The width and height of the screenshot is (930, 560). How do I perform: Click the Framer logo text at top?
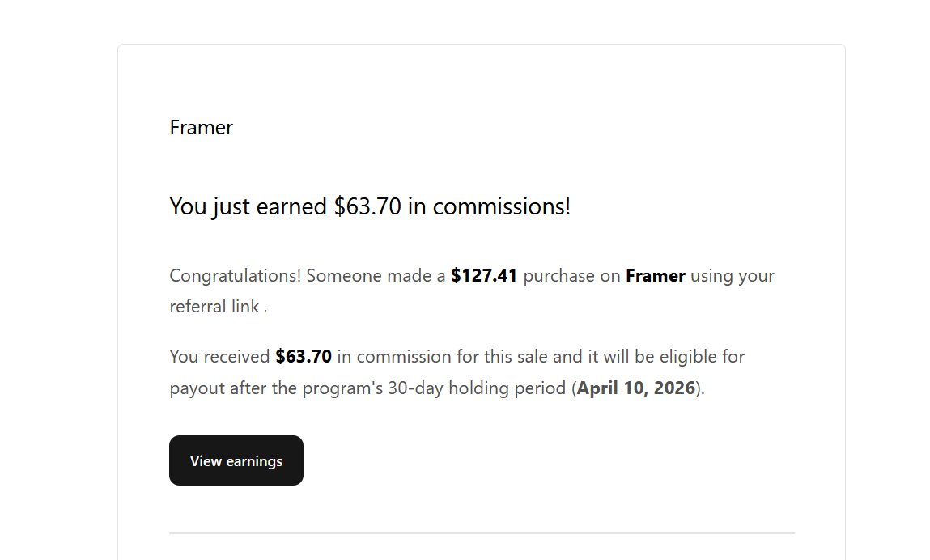pyautogui.click(x=201, y=127)
